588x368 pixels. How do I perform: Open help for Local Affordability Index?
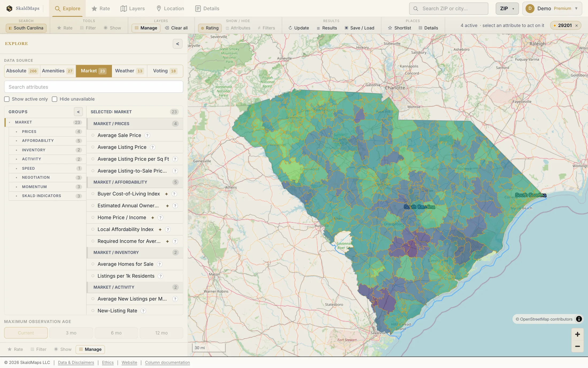coord(168,229)
